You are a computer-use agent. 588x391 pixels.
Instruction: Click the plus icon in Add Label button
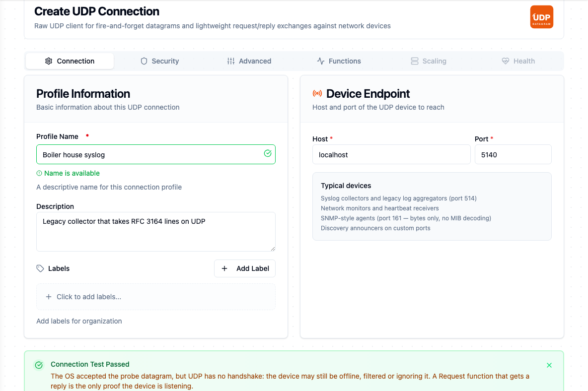[224, 268]
